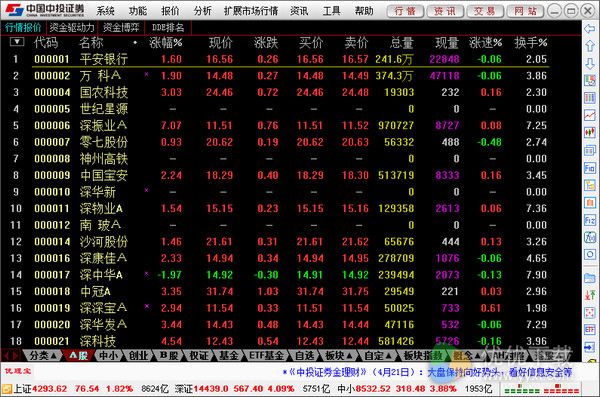Click the down-arrow icon in right sidebar
The height and width of the screenshot is (397, 600).
coord(590,64)
